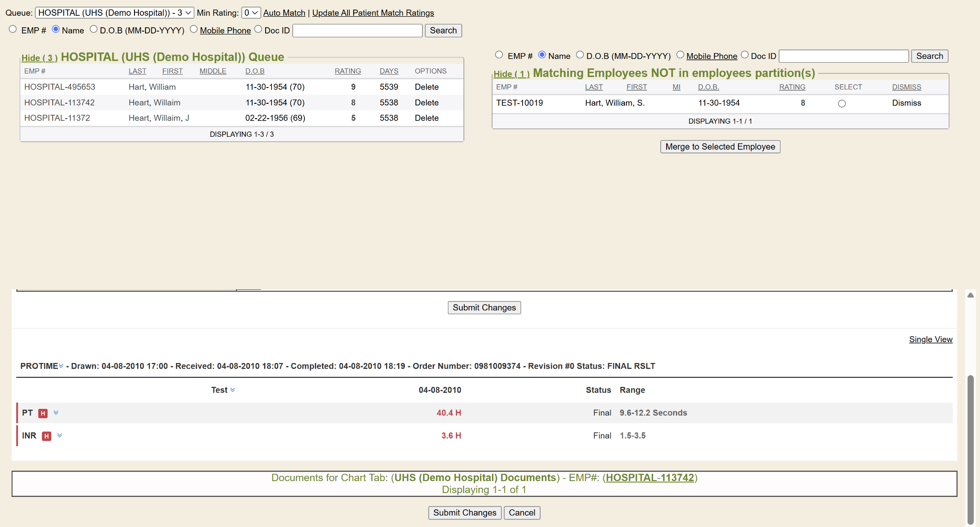Click the Auto Match link
Screen dimensions: 980x527
(x=284, y=13)
